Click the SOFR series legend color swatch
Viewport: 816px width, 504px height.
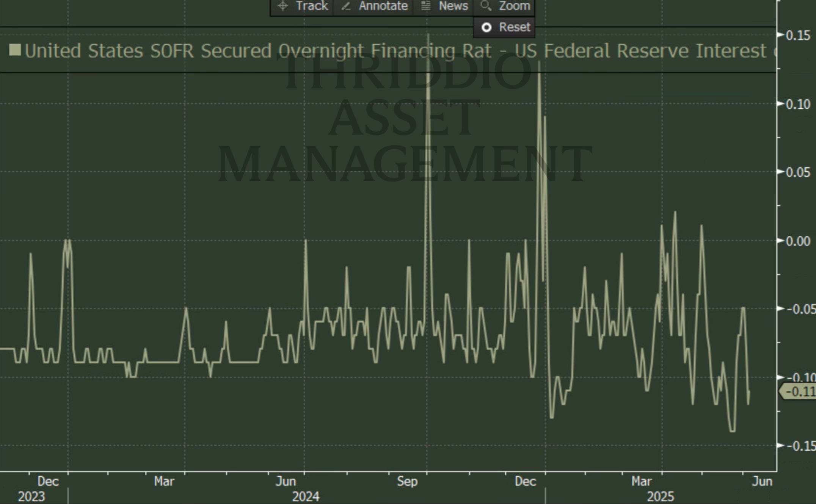pos(15,50)
